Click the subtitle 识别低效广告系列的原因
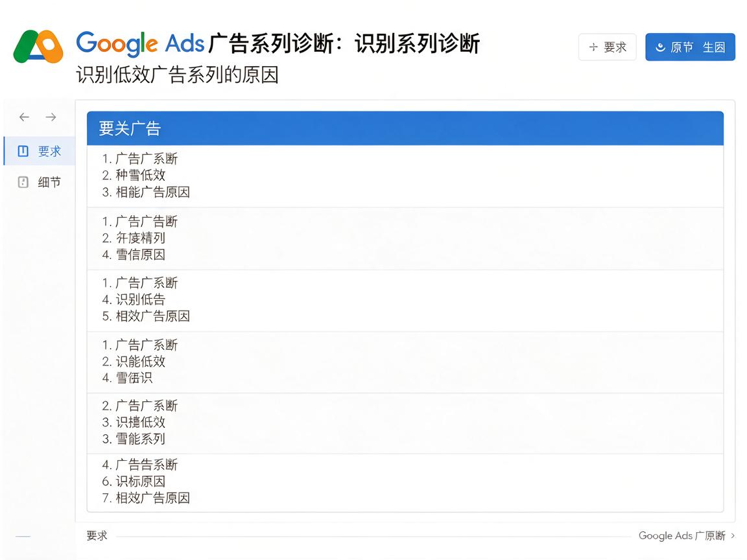This screenshot has height=560, width=747. pos(177,75)
